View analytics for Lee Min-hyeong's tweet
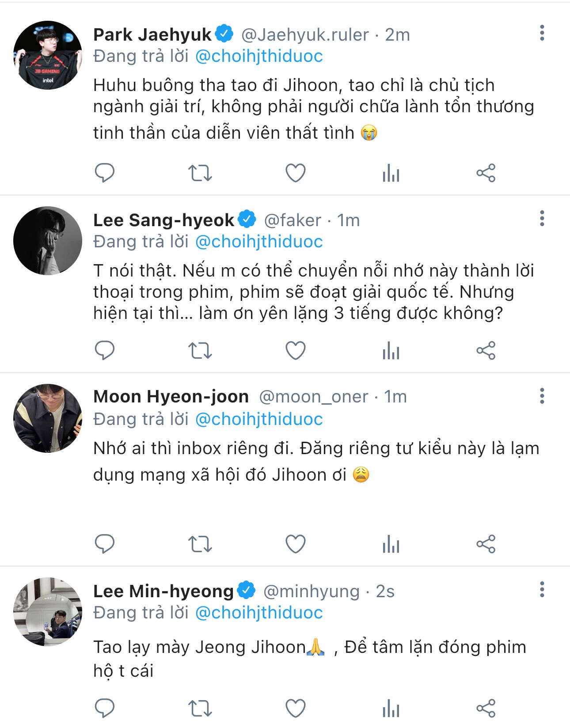 (391, 708)
